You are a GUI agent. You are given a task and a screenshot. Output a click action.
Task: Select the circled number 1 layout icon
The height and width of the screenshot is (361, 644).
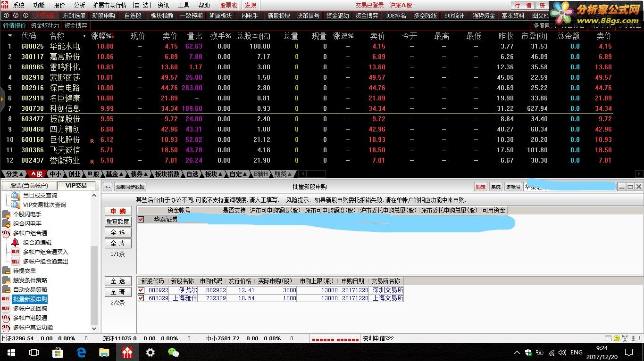click(6, 16)
